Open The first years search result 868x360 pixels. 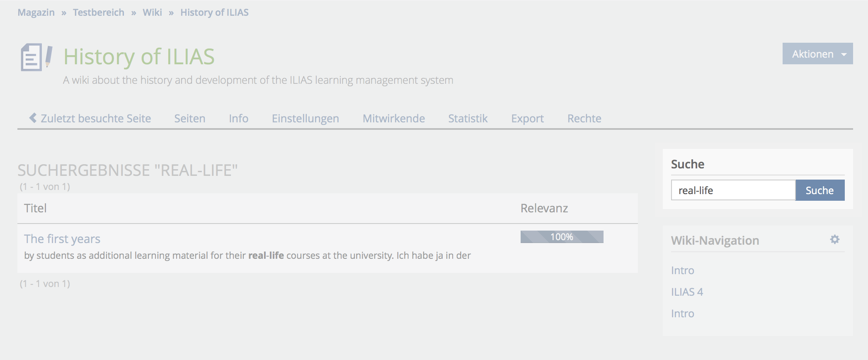pyautogui.click(x=62, y=239)
